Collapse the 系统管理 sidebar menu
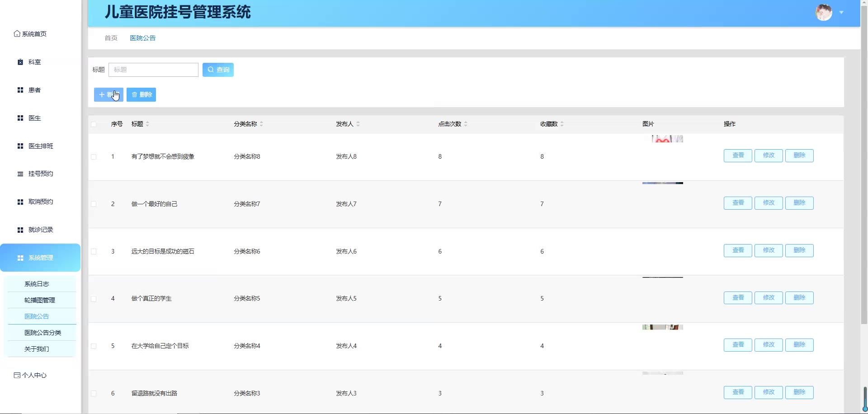 tap(40, 258)
